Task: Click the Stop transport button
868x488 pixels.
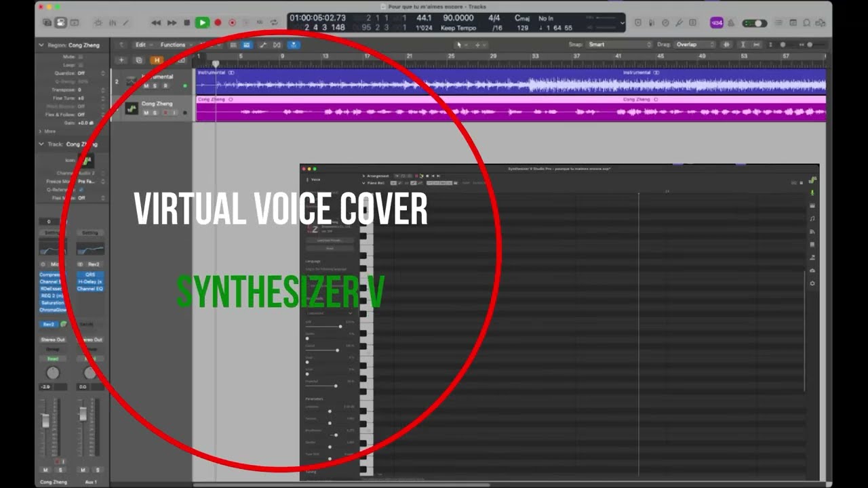Action: 187,22
